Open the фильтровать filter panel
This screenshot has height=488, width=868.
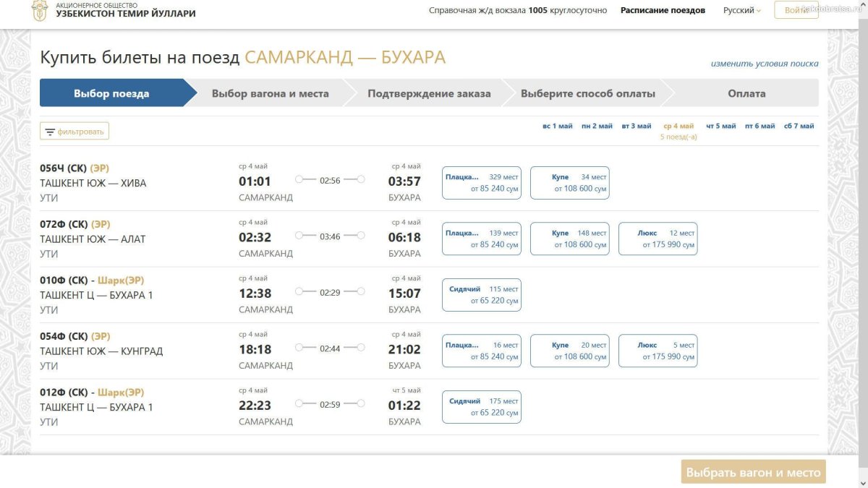coord(75,131)
